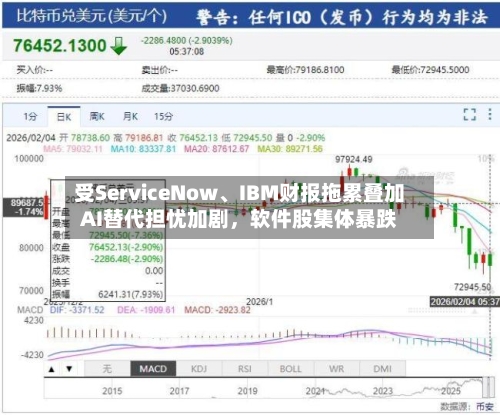Viewport: 500px width, 415px height.
Task: Click the down triangle arrow beside indicators
Action: 69,369
